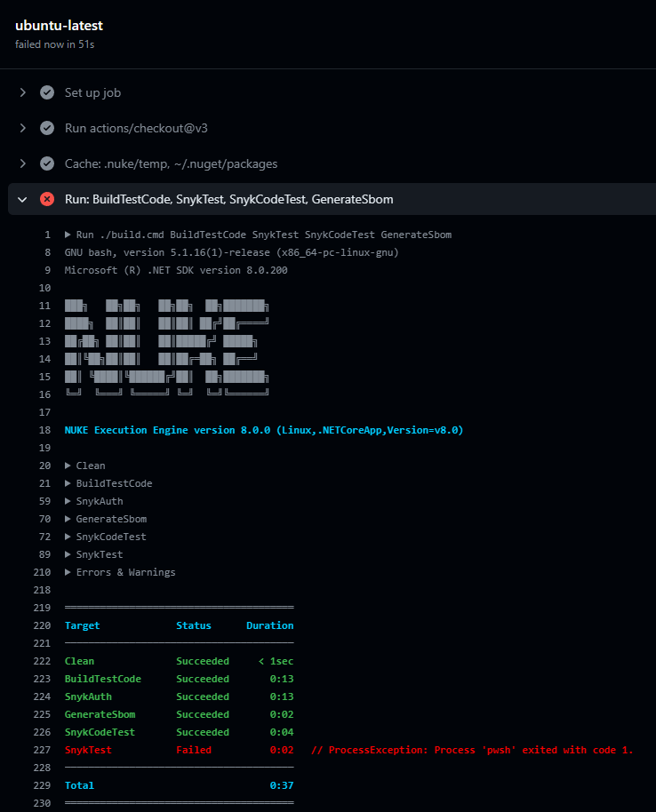Expand the Clean log group triangle
The width and height of the screenshot is (656, 812).
69,466
